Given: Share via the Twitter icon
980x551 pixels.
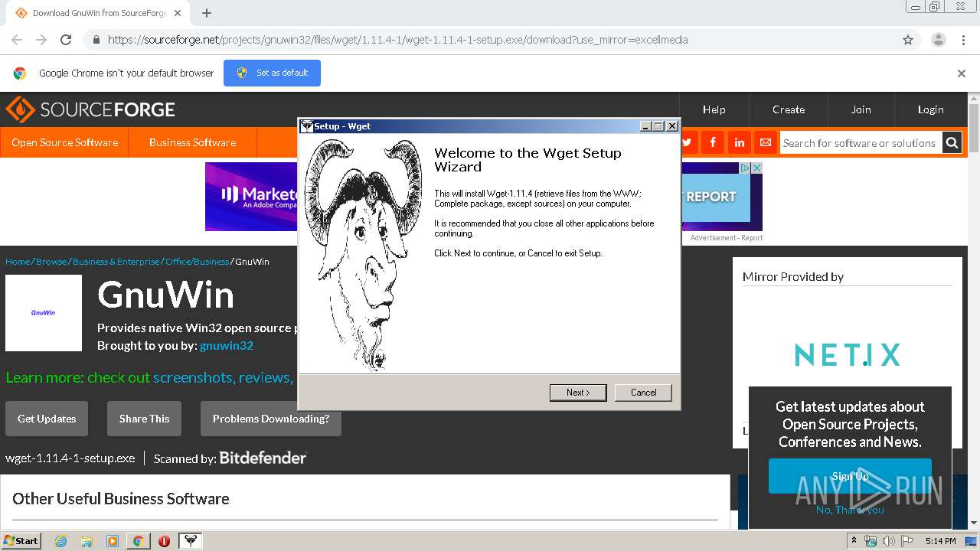Looking at the screenshot, I should point(687,142).
